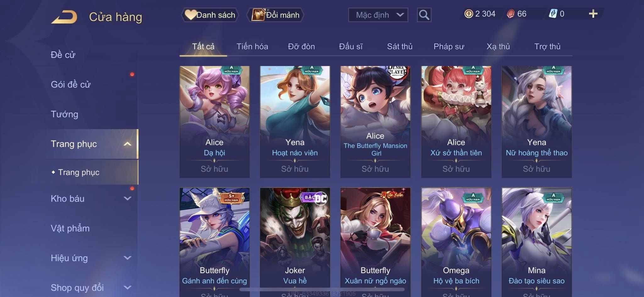Viewport: 644px width, 297px height.
Task: Collapse the Trang phục sidebar section
Action: point(127,144)
